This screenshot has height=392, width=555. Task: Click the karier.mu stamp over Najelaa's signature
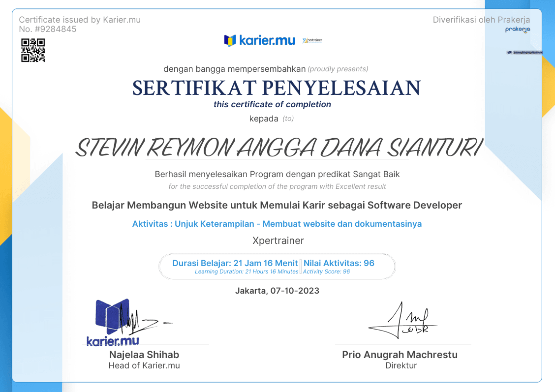coord(113,323)
